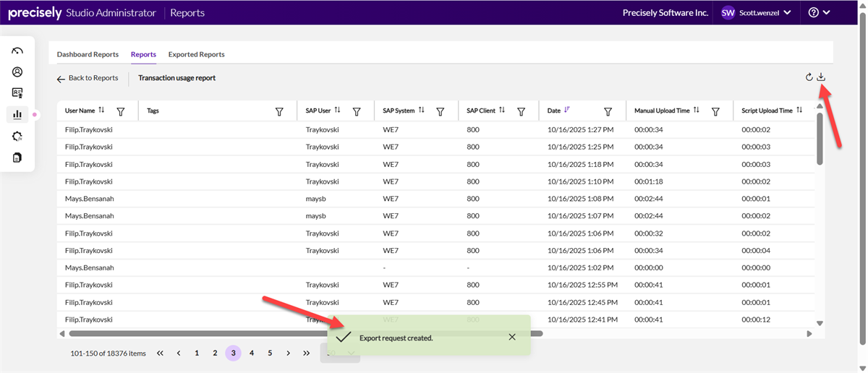Open the dashboard gauge icon in sidebar
Screen dimensions: 868x373
pos(17,51)
